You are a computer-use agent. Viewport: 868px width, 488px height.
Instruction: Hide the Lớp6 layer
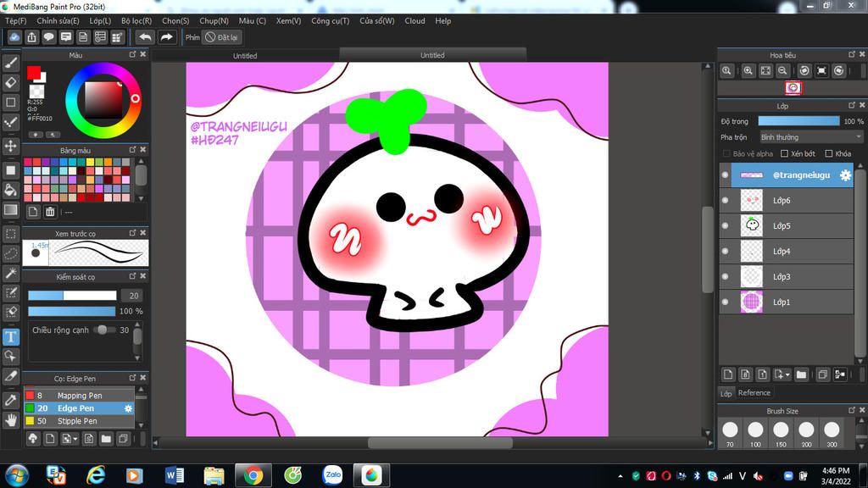click(726, 200)
